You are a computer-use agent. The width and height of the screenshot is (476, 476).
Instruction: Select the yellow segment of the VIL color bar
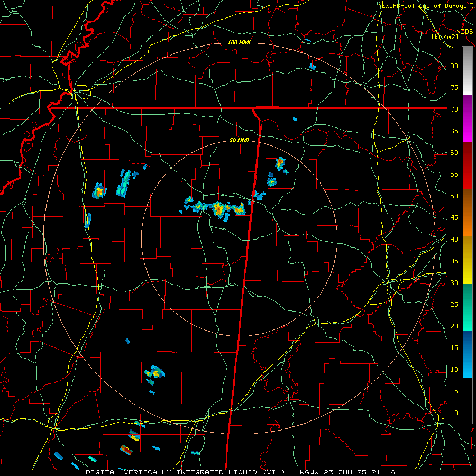click(467, 260)
